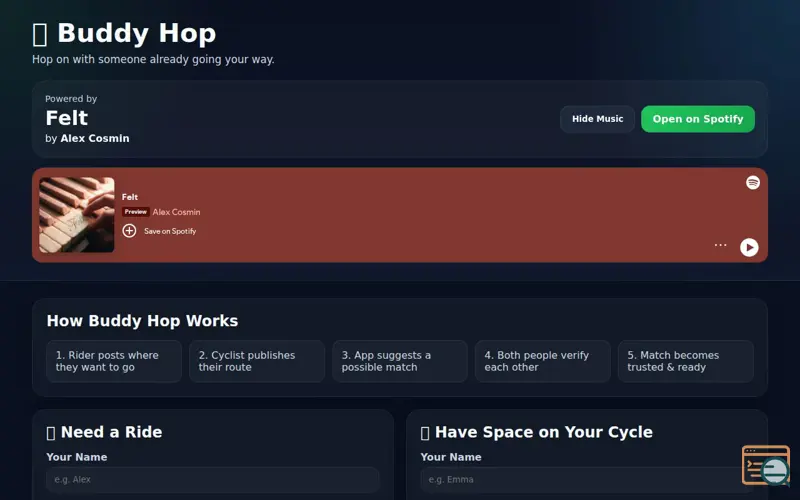
Task: Click the Have Space on Your Cycle heading
Action: [537, 432]
